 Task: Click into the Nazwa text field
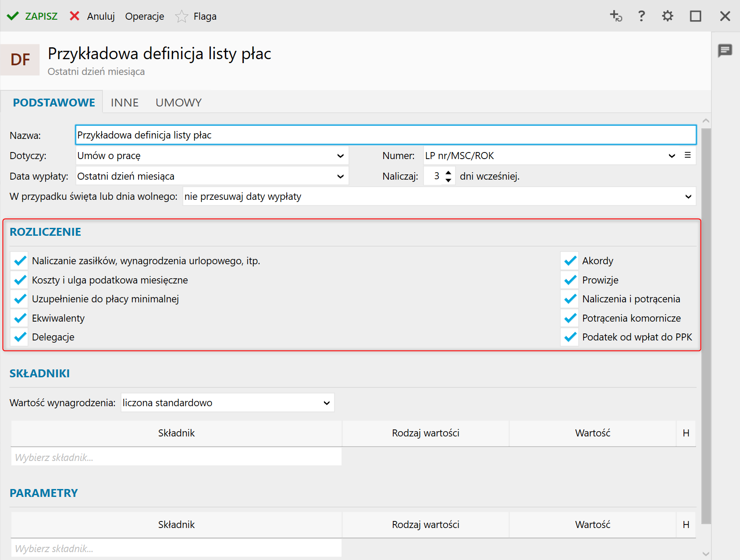point(386,135)
